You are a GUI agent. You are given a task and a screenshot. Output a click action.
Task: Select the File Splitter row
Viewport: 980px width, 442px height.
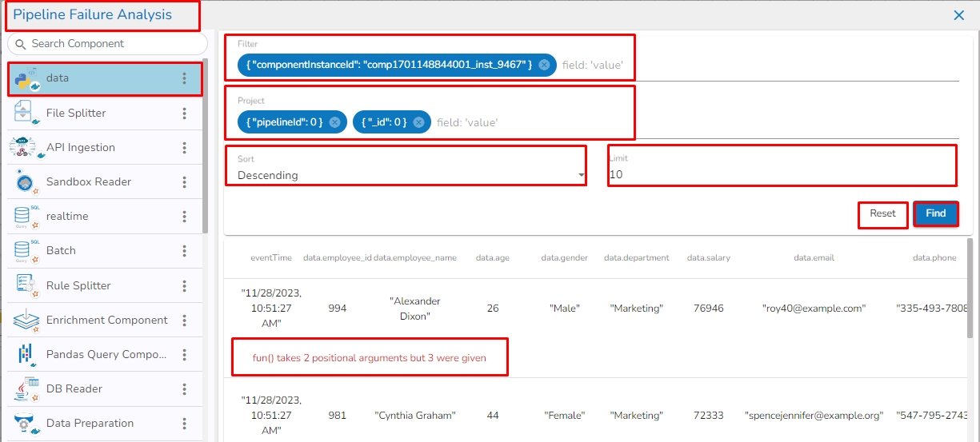coord(105,113)
